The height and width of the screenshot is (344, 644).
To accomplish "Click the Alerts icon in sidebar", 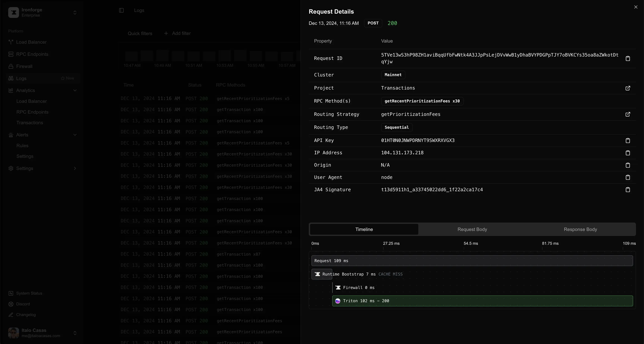I will pos(11,134).
